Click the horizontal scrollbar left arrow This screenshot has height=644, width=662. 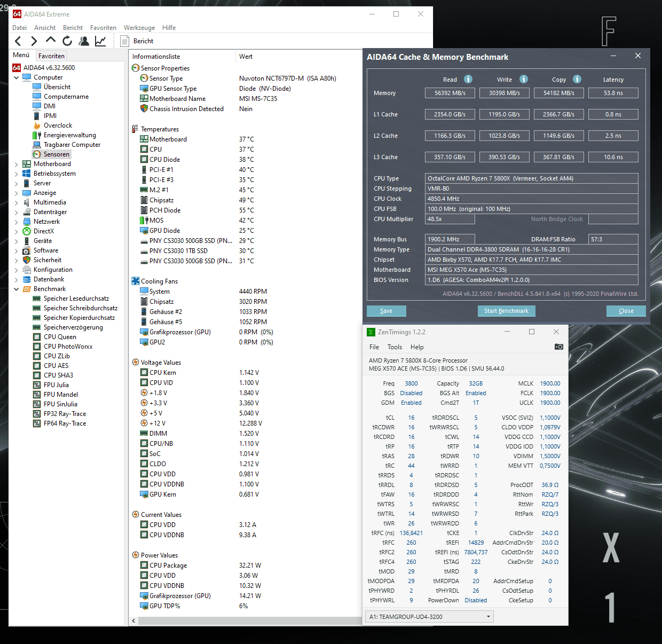(133, 621)
